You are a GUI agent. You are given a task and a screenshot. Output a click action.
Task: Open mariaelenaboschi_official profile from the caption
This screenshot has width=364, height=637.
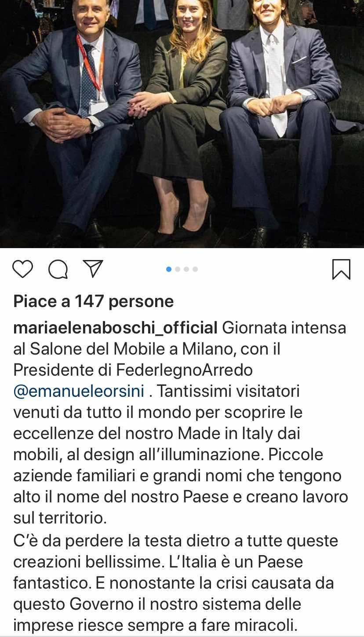point(116,328)
